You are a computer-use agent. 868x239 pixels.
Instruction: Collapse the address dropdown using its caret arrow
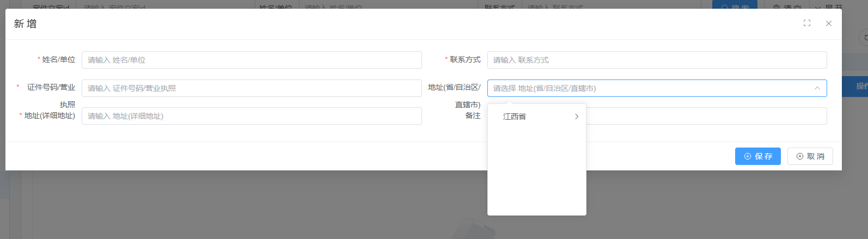click(x=817, y=88)
